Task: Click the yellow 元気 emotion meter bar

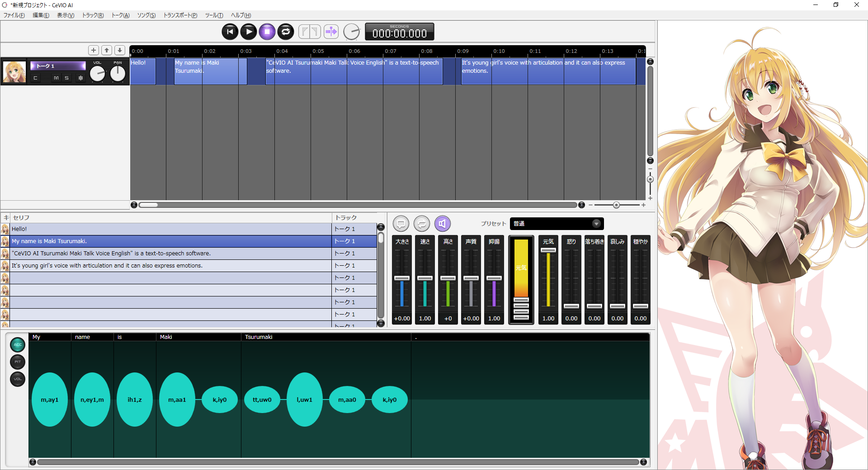Action: point(521,268)
